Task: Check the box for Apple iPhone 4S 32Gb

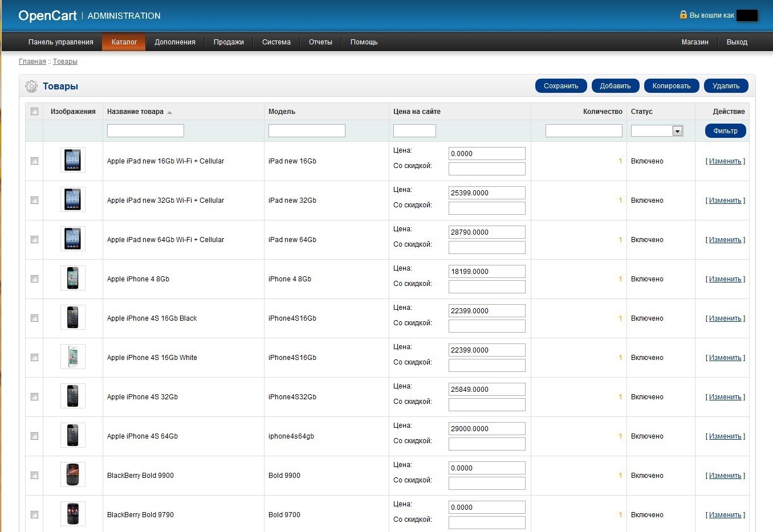Action: tap(34, 397)
